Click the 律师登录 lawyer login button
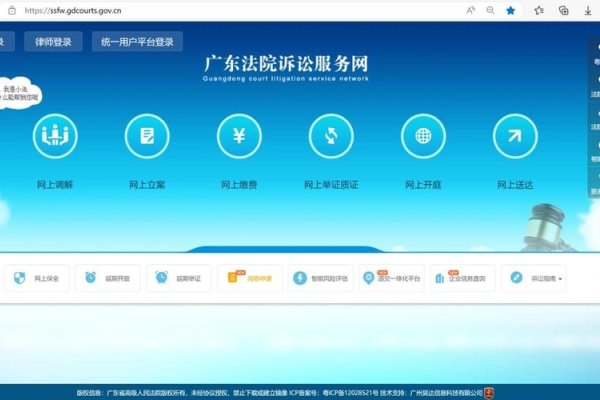 click(53, 42)
